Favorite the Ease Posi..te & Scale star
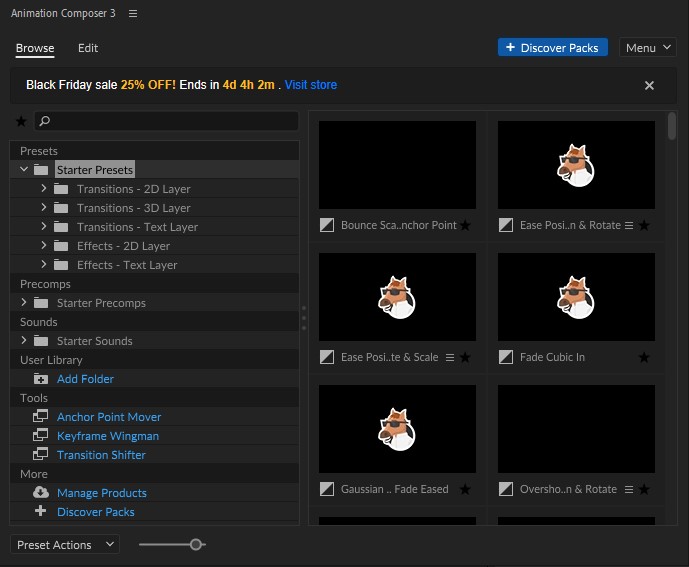Screen dimensions: 689x567 point(465,357)
